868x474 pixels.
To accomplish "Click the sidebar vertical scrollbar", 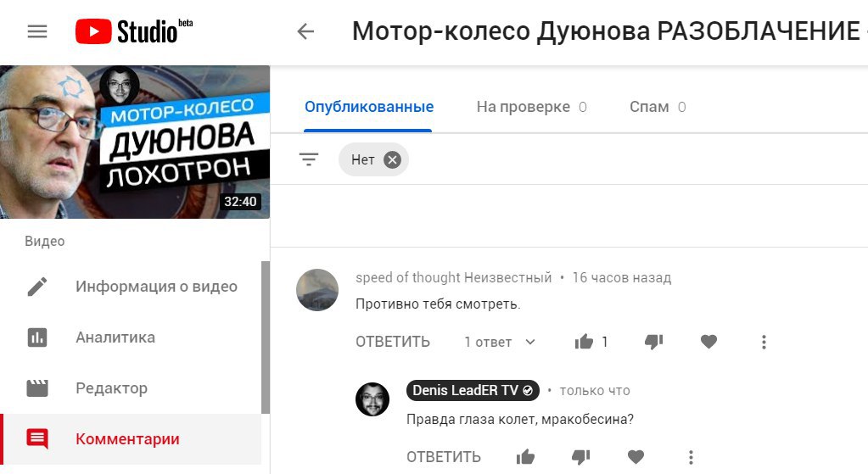I will coord(266,337).
